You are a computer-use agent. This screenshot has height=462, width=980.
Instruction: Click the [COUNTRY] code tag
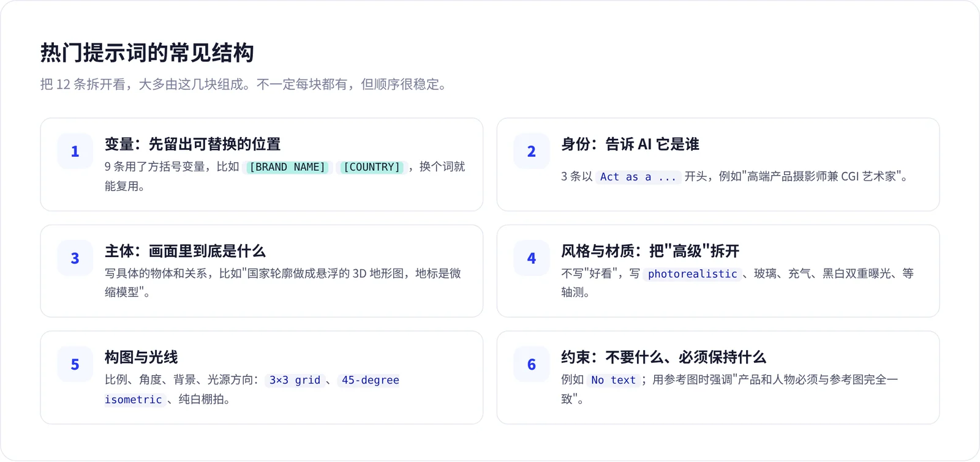(x=371, y=167)
